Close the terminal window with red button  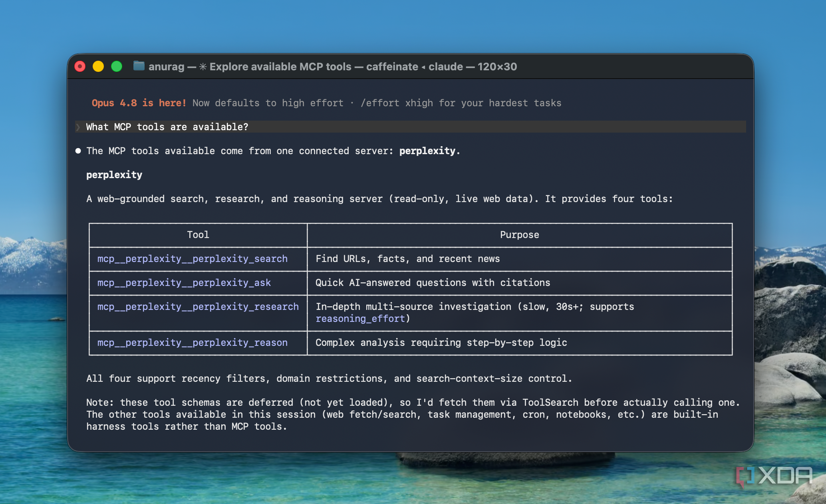click(80, 66)
